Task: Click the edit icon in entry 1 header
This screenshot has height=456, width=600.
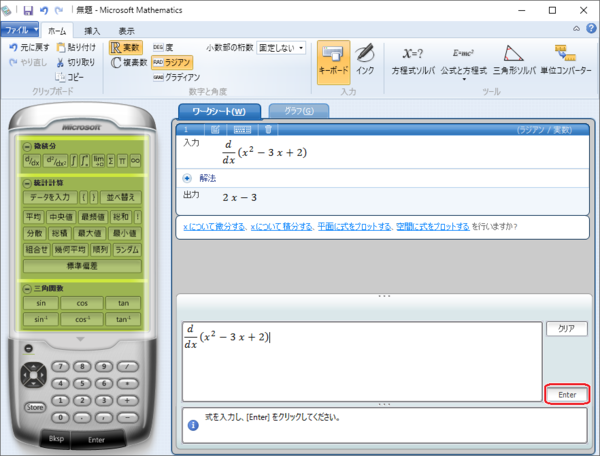Action: click(x=215, y=130)
